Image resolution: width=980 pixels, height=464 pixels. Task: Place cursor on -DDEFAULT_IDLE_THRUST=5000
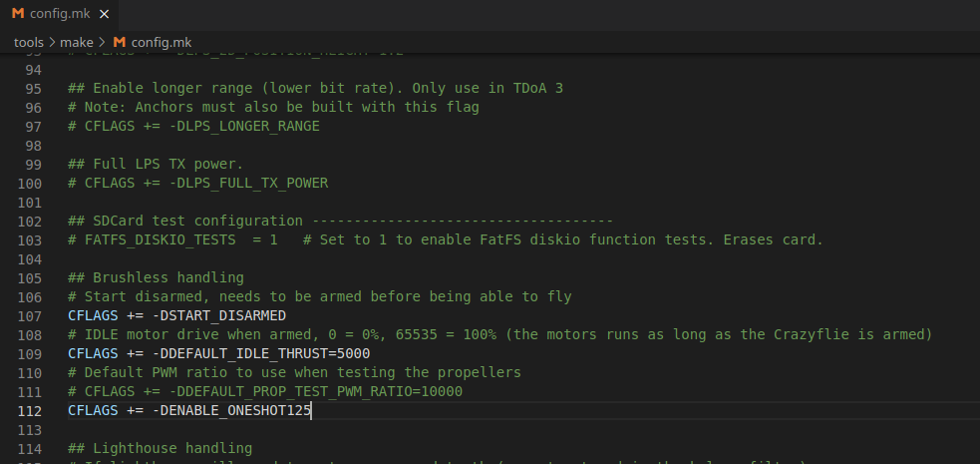point(261,353)
